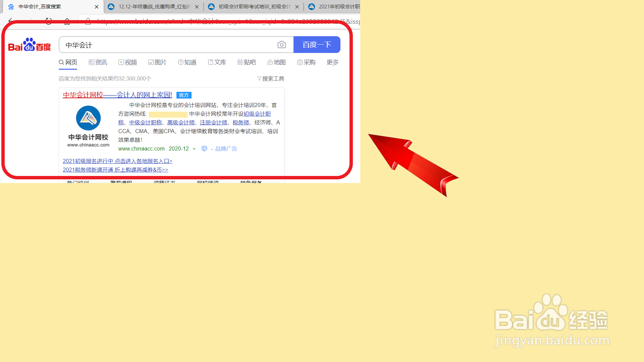
Task: Open the 视频 search tab
Action: click(x=127, y=62)
